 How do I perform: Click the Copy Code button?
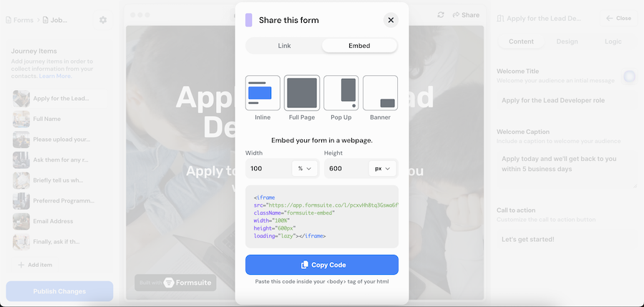tap(322, 265)
